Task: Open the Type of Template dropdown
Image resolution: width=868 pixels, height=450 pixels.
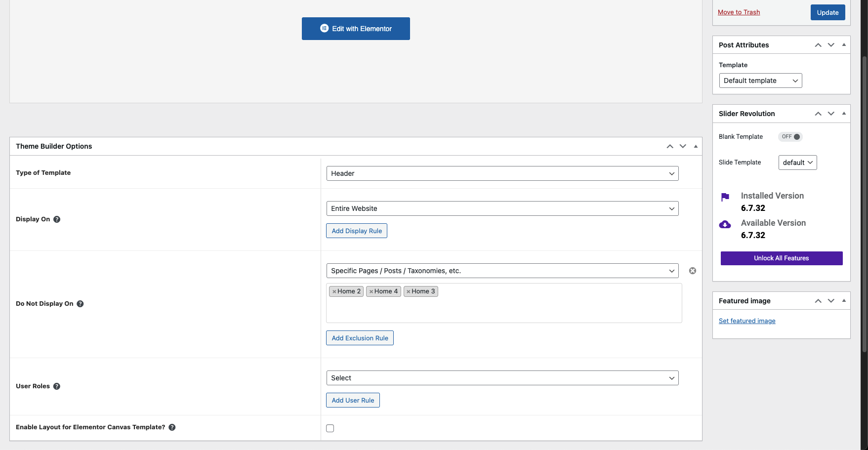Action: (x=502, y=173)
